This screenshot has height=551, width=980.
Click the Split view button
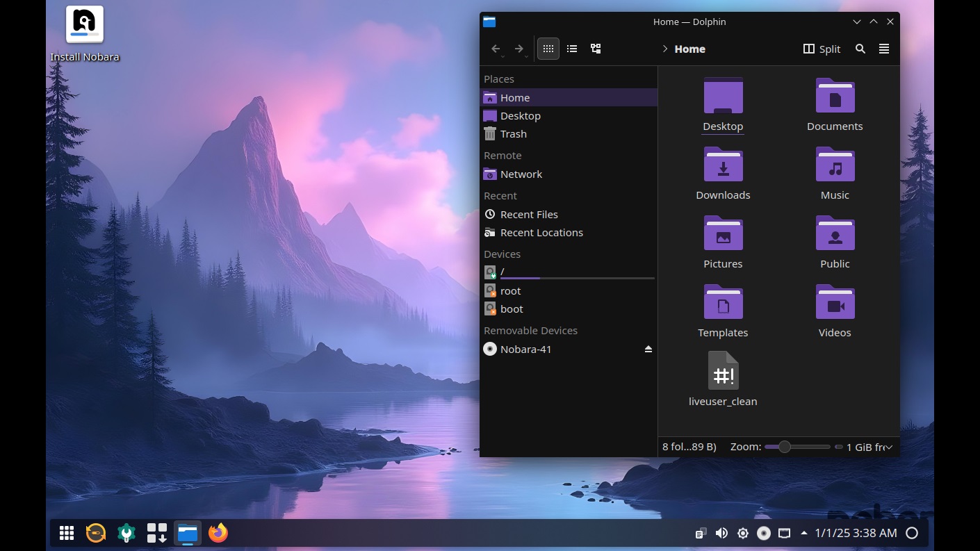tap(822, 49)
